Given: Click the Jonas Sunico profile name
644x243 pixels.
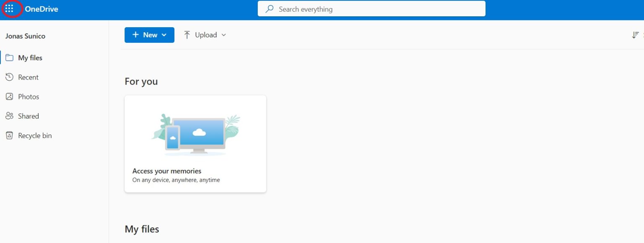Looking at the screenshot, I should point(25,36).
